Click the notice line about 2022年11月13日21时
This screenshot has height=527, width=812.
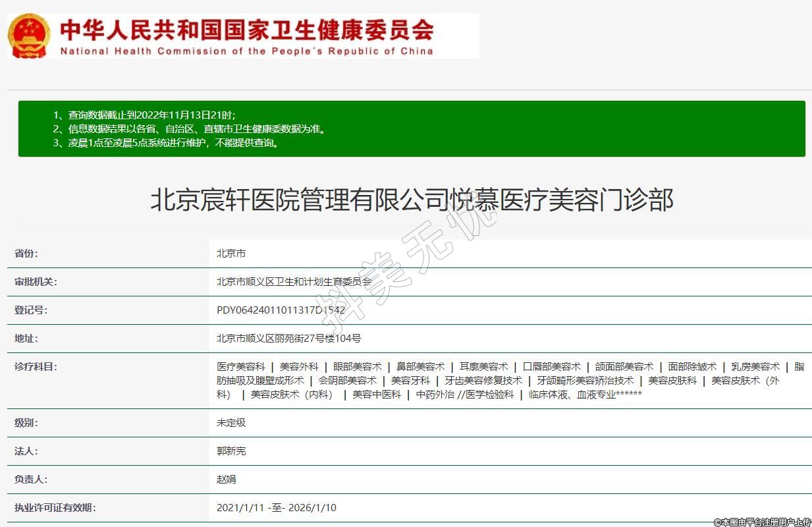(144, 115)
